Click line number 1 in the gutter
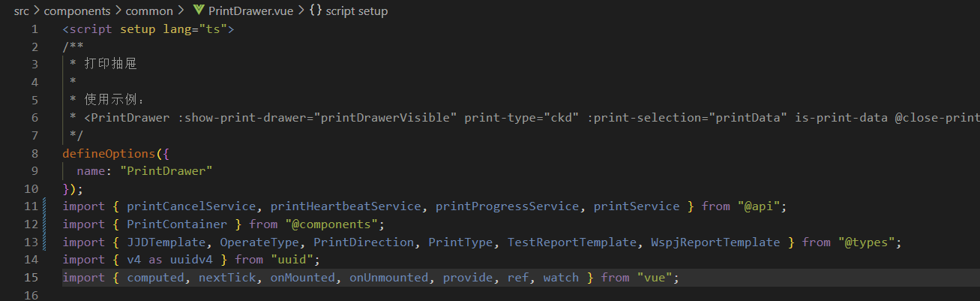980x301 pixels. coord(34,29)
